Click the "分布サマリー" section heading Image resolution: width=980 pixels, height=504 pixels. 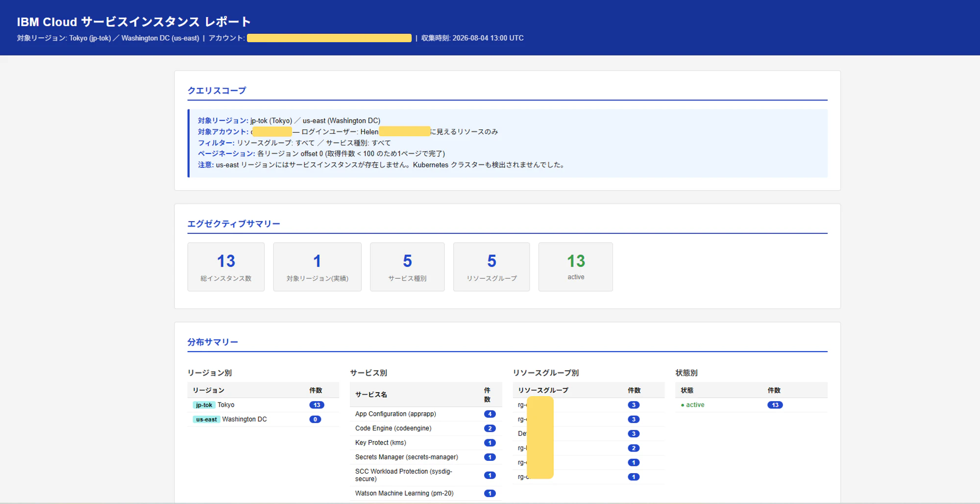[213, 342]
